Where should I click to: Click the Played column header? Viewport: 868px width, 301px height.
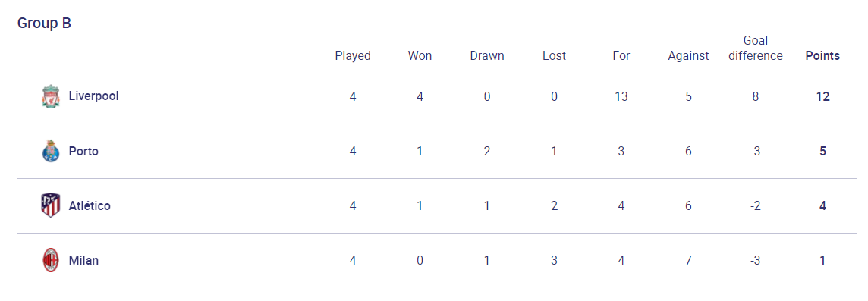pos(353,56)
